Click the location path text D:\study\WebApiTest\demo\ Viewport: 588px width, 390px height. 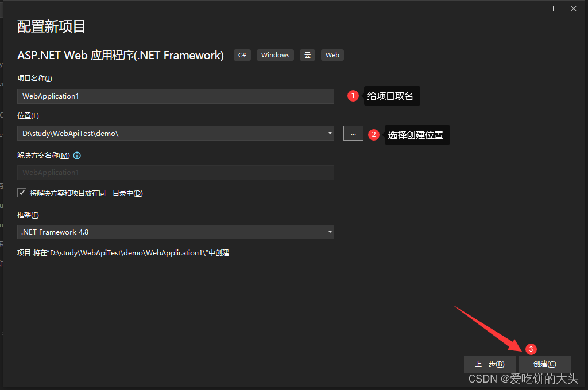pyautogui.click(x=71, y=134)
